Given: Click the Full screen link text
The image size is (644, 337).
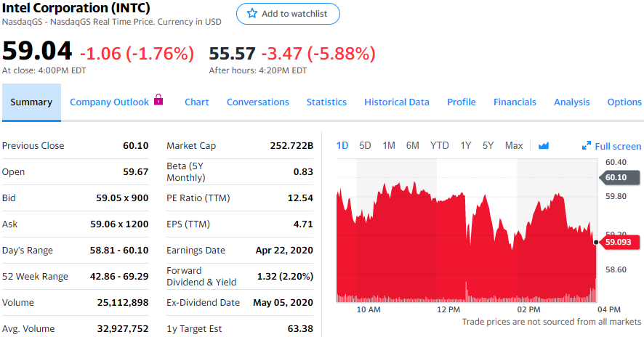Looking at the screenshot, I should 618,146.
